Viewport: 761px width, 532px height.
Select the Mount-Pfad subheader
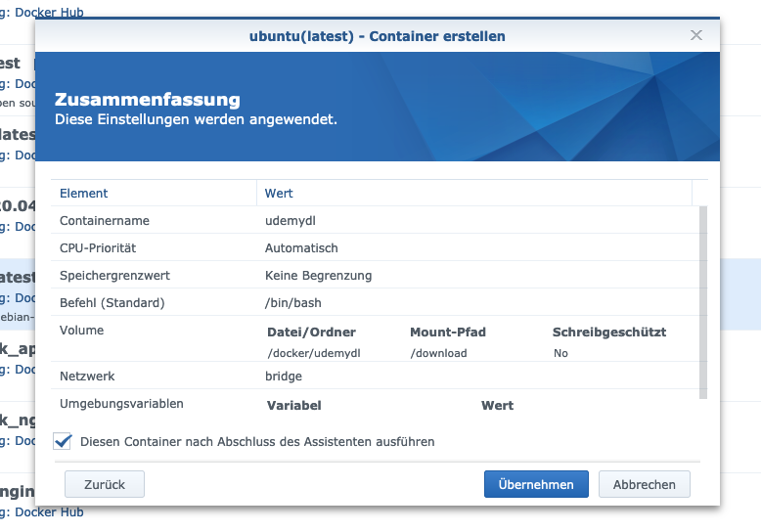pyautogui.click(x=447, y=332)
